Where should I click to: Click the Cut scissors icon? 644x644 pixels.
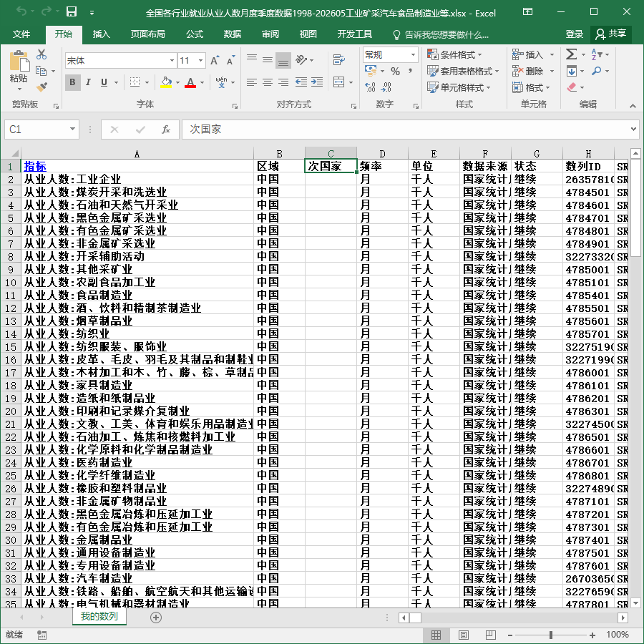point(42,54)
